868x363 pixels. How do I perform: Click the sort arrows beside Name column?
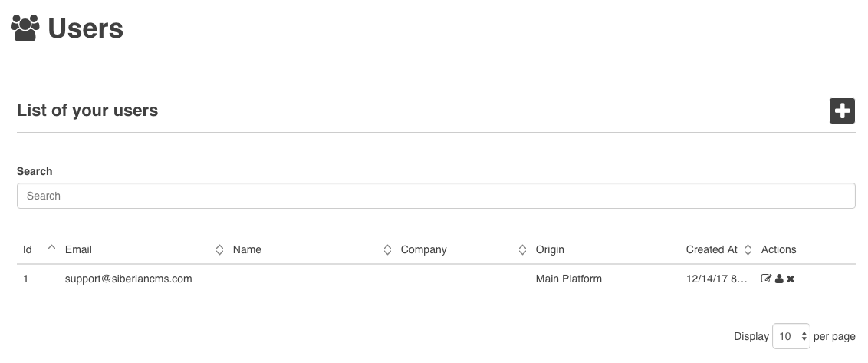click(x=387, y=249)
